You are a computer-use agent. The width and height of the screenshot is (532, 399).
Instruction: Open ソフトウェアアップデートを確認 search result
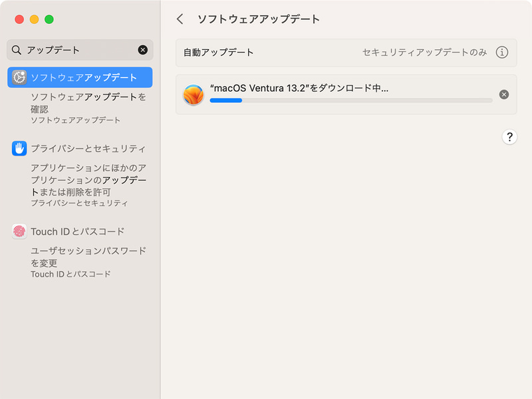[x=88, y=108]
